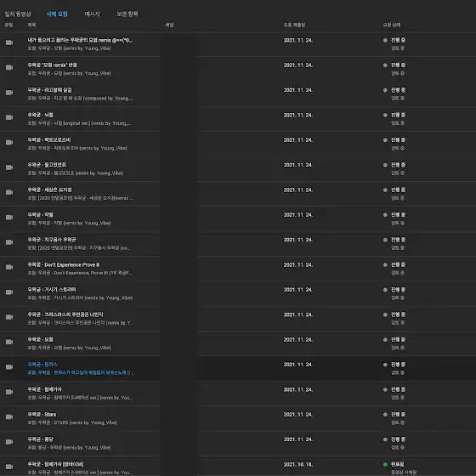The width and height of the screenshot is (476, 476).
Task: Open the title 우왁굳 - 뇌절
Action: coord(40,115)
